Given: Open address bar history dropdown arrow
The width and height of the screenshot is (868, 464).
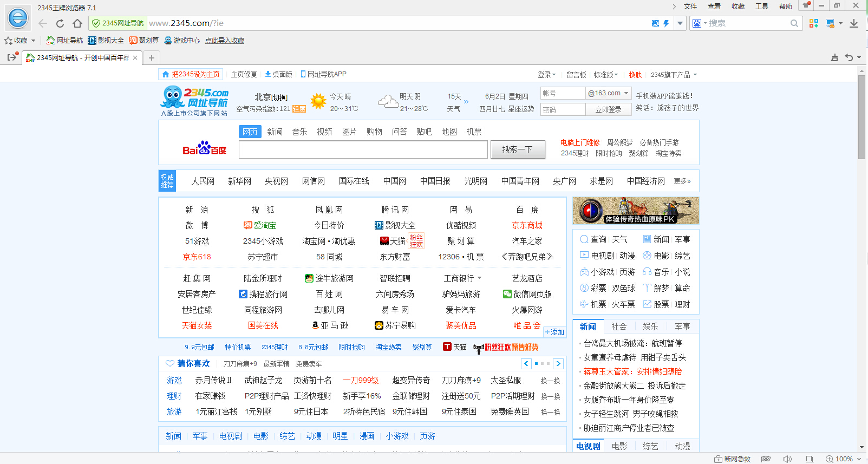Looking at the screenshot, I should (680, 23).
